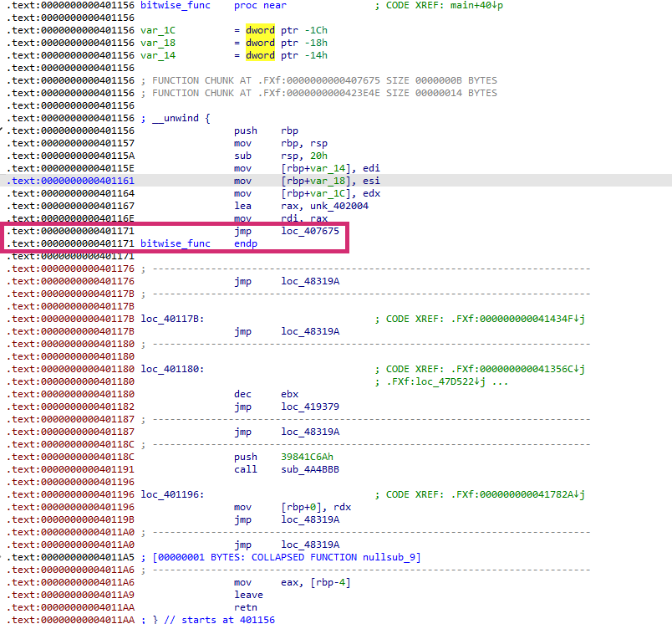Click jmp loc_48319A at address 40119B
The height and width of the screenshot is (624, 672).
point(287,519)
